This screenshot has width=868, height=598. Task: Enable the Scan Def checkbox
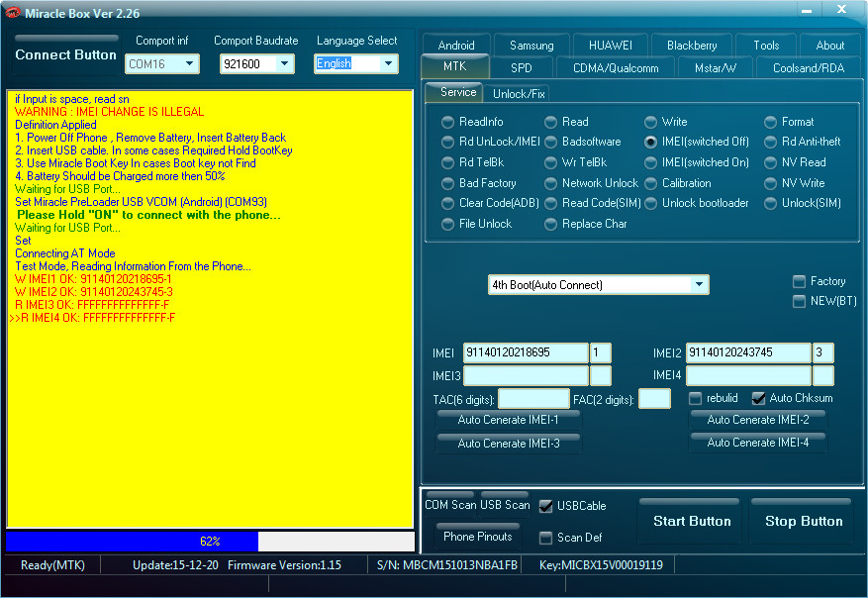(x=545, y=538)
